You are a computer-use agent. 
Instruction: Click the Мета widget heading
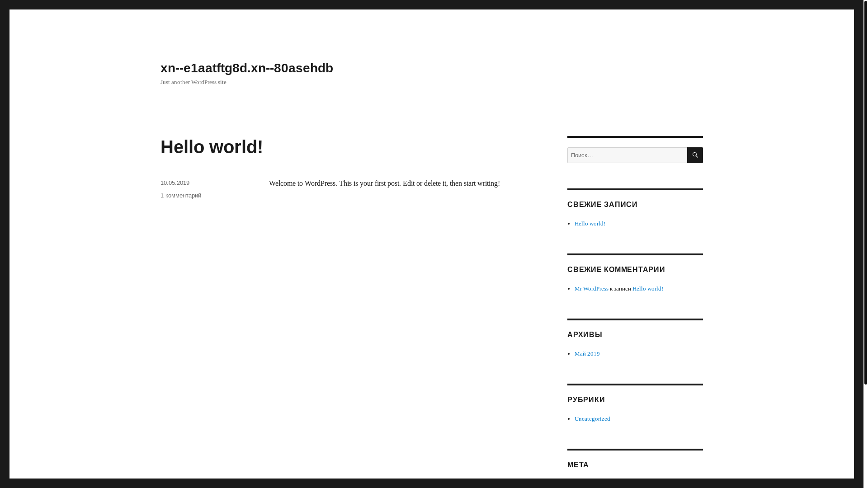click(578, 465)
